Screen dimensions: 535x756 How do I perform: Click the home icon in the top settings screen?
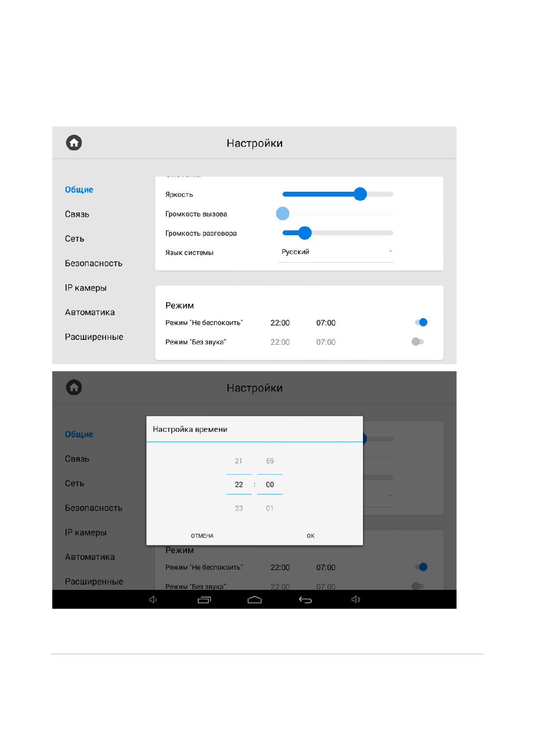pyautogui.click(x=74, y=143)
